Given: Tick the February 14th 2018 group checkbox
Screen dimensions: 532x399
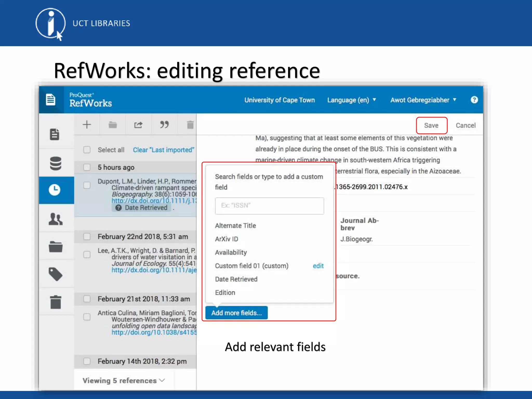Looking at the screenshot, I should tap(87, 361).
